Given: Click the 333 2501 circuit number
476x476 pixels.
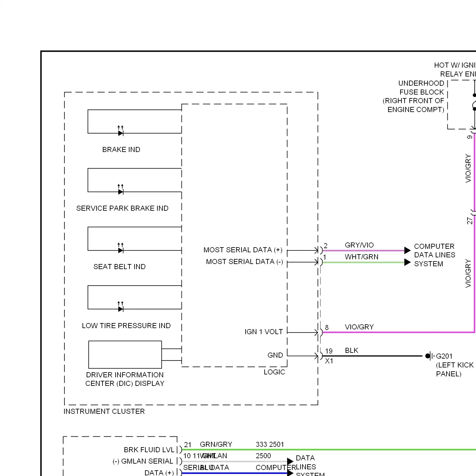Looking at the screenshot, I should click(270, 444).
